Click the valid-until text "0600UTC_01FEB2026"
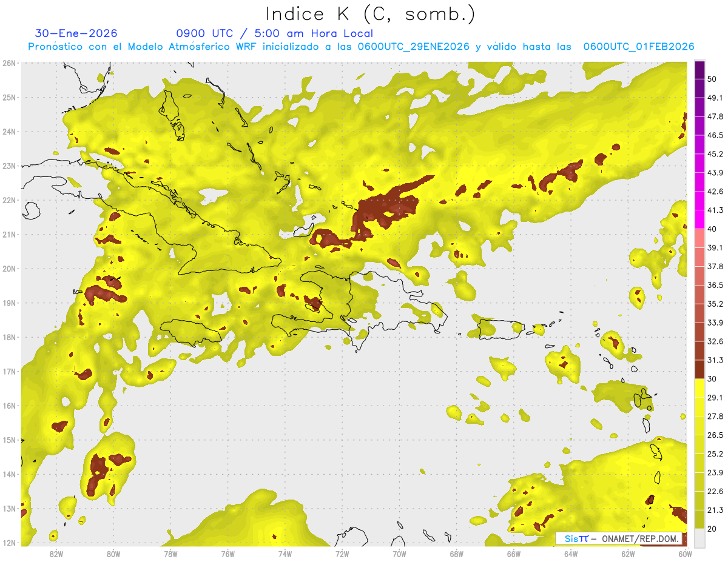Image resolution: width=728 pixels, height=562 pixels. coord(638,47)
